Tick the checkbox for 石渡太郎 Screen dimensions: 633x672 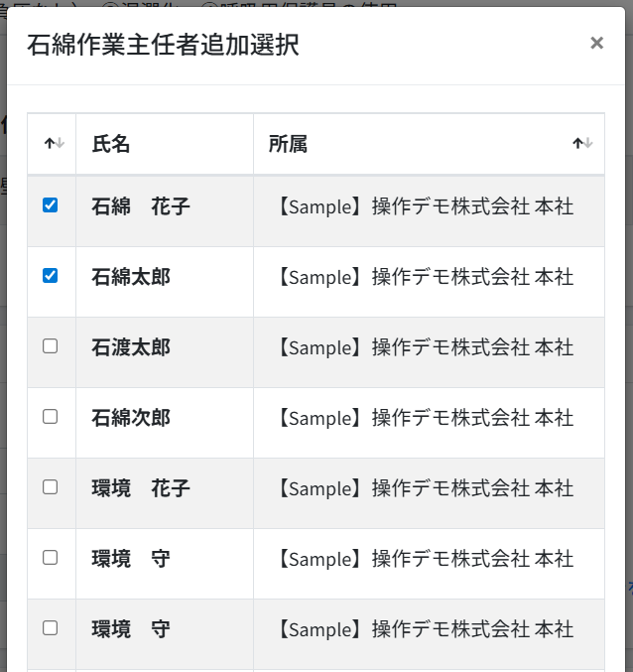tap(51, 346)
